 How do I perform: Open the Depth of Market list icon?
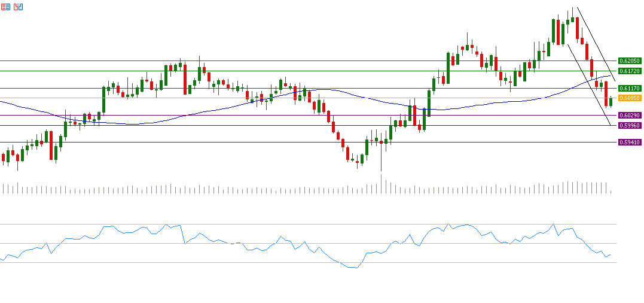point(5,7)
